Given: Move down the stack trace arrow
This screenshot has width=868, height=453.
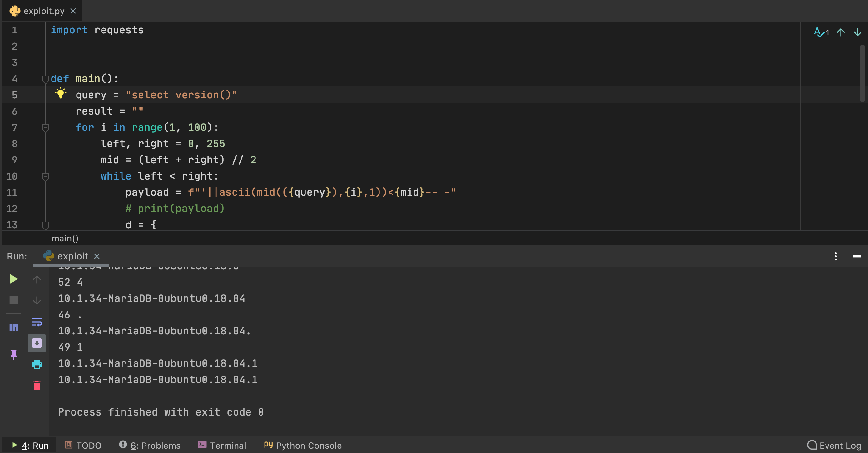Looking at the screenshot, I should pos(37,300).
